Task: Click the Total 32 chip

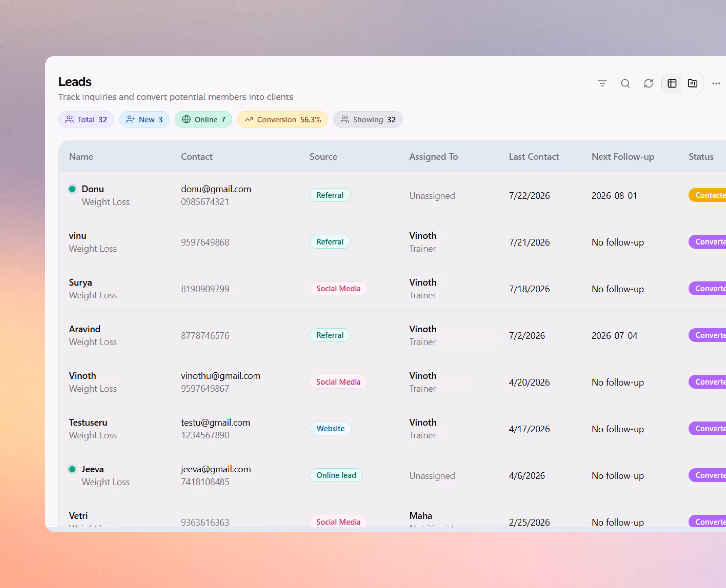Action: pyautogui.click(x=86, y=120)
